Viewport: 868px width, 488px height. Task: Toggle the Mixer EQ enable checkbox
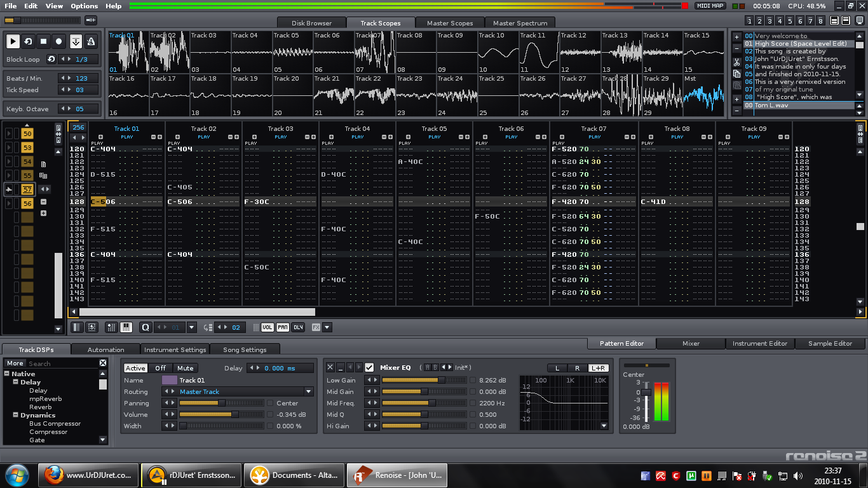pos(369,367)
